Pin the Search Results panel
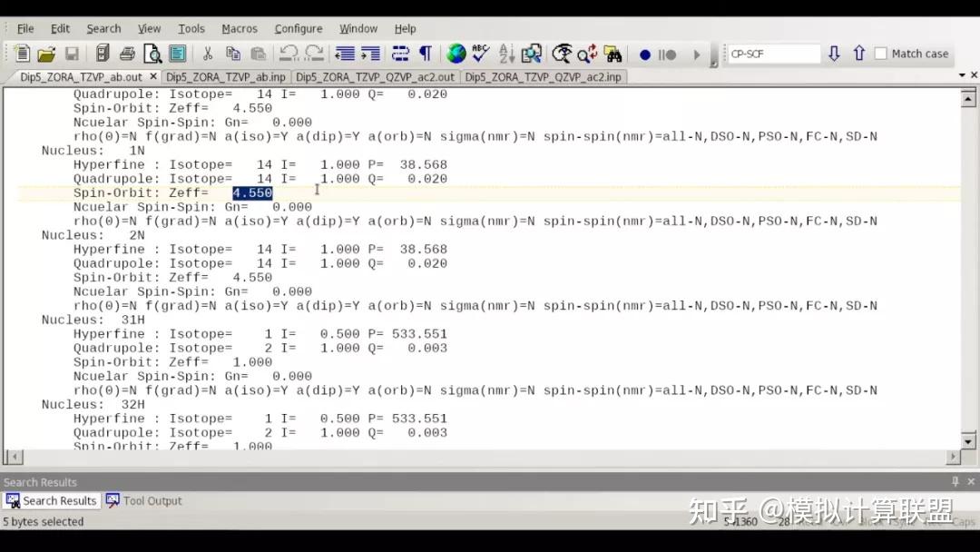 955,481
